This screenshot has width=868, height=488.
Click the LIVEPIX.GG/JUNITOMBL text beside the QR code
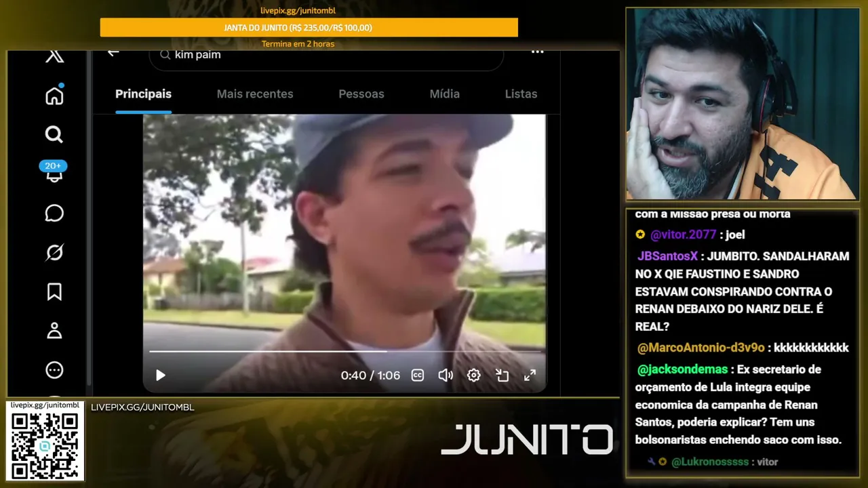click(142, 407)
